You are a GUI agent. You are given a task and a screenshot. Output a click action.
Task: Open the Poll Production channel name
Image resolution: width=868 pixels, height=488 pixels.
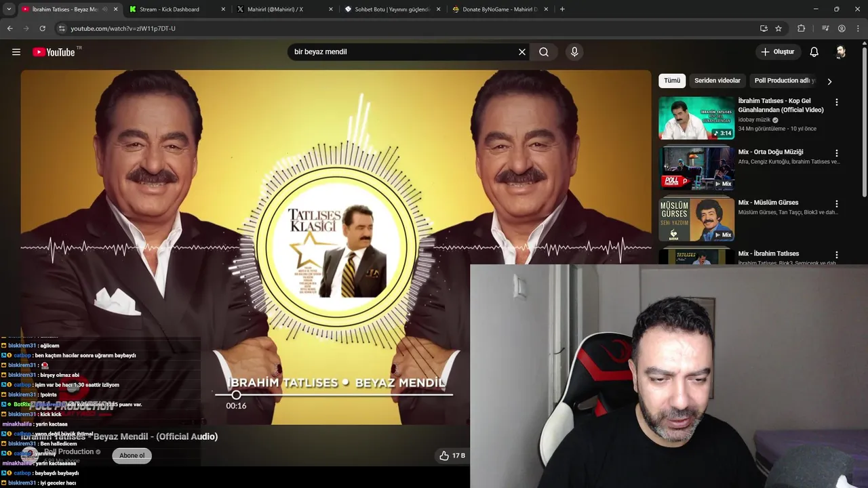click(69, 452)
